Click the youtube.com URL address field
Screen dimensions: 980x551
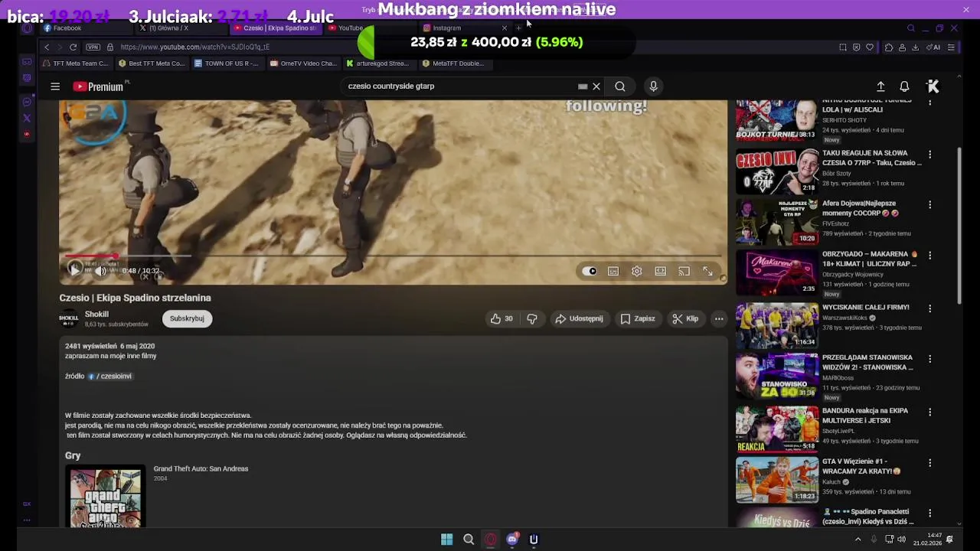194,47
